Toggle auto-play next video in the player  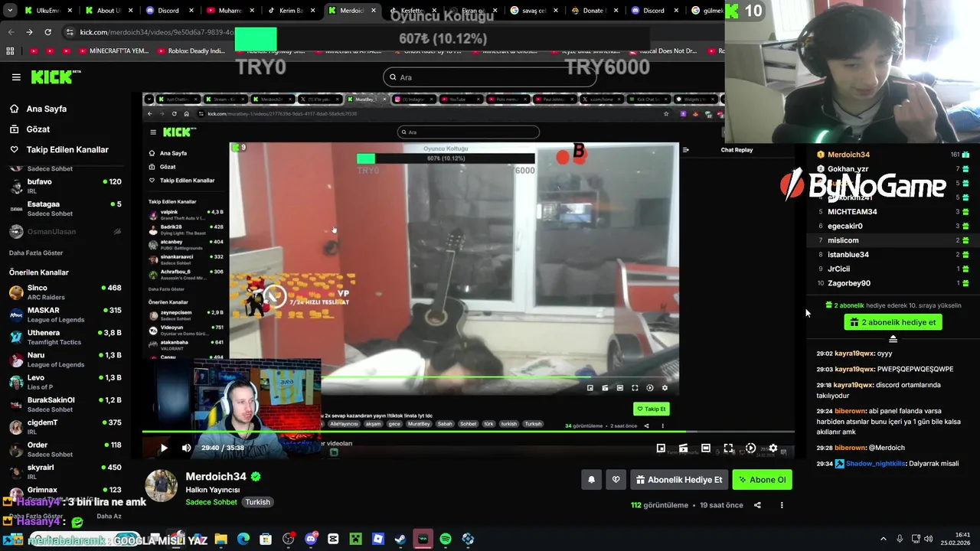750,448
